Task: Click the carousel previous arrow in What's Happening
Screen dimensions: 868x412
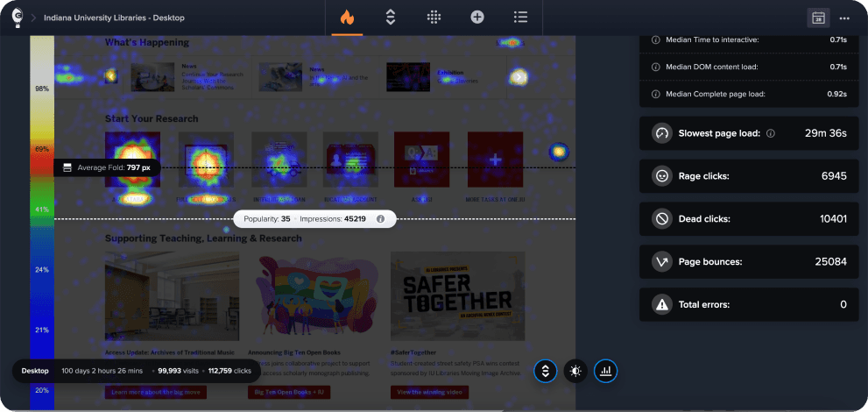Action: tap(111, 76)
